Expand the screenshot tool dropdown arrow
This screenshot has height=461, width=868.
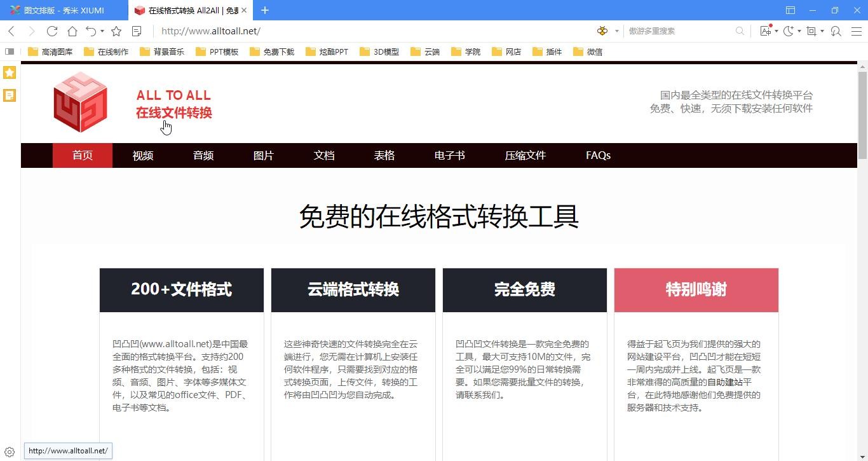click(822, 31)
